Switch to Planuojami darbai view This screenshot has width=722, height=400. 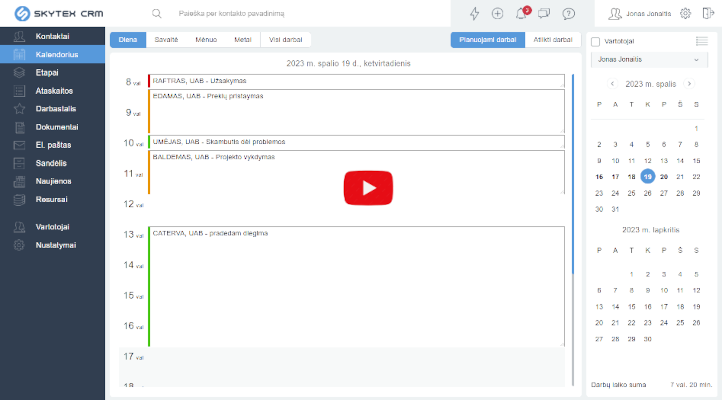coord(484,40)
